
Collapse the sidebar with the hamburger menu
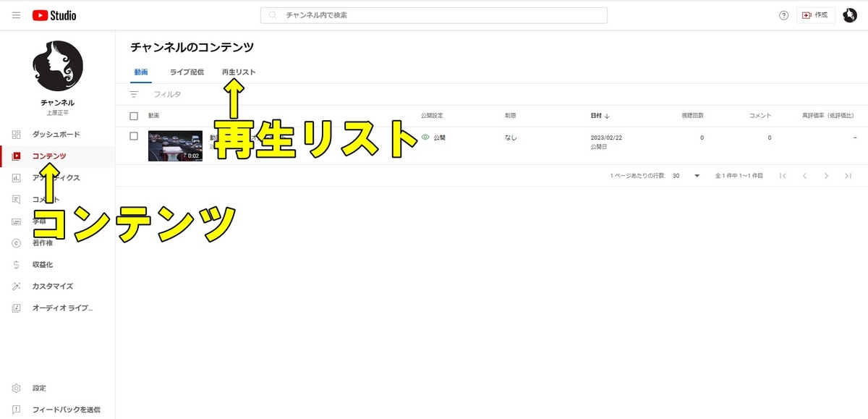pos(16,14)
